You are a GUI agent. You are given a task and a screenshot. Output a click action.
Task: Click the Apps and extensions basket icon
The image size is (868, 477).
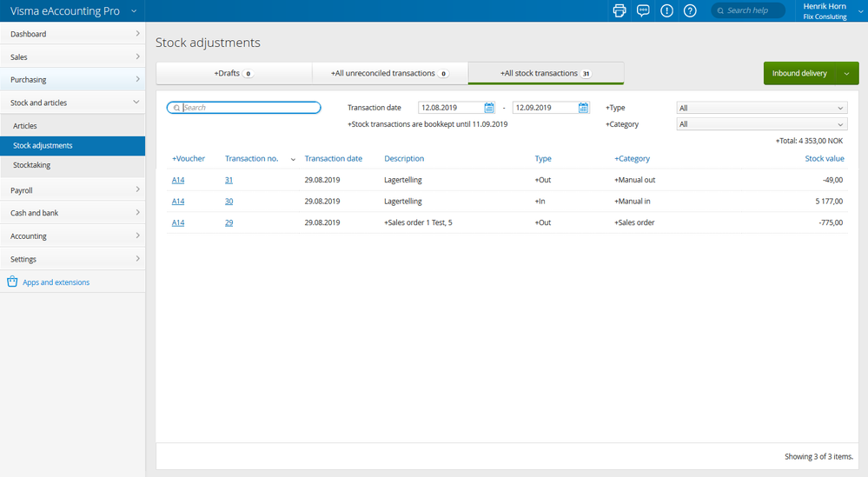tap(12, 282)
